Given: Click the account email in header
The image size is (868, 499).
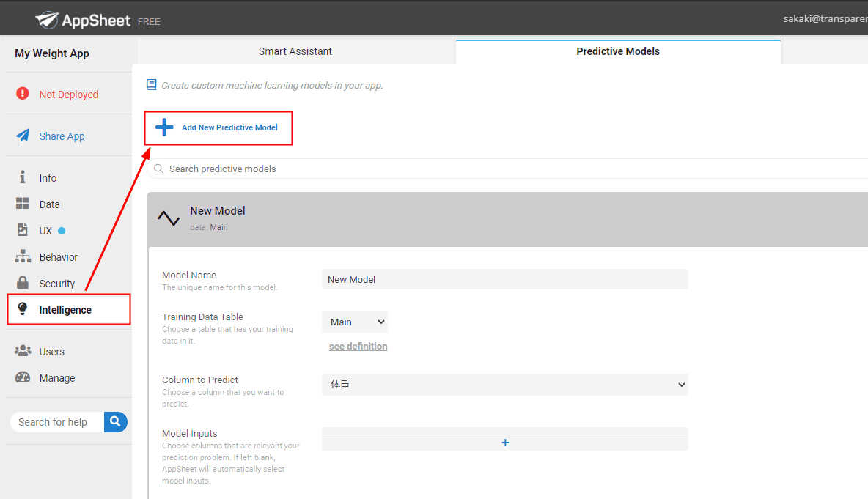Looking at the screenshot, I should [825, 18].
